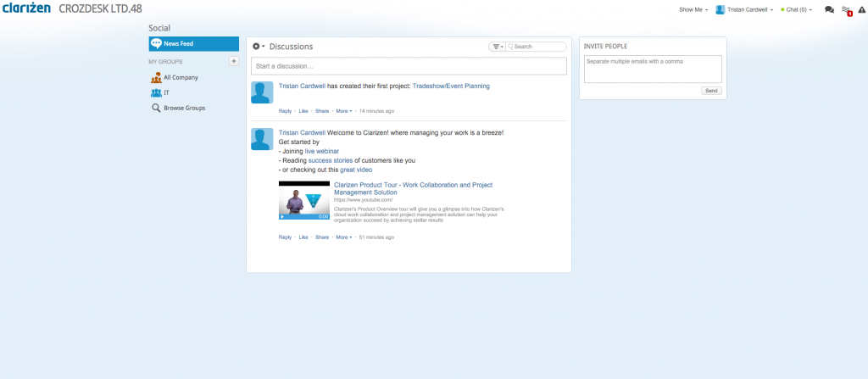
Task: Click the 14 minutes ago timestamp
Action: pos(376,111)
